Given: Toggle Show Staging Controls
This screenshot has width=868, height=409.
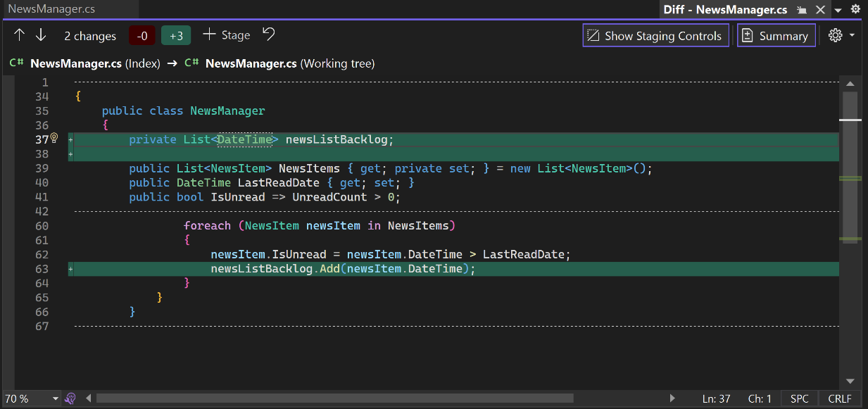Looking at the screenshot, I should [655, 36].
